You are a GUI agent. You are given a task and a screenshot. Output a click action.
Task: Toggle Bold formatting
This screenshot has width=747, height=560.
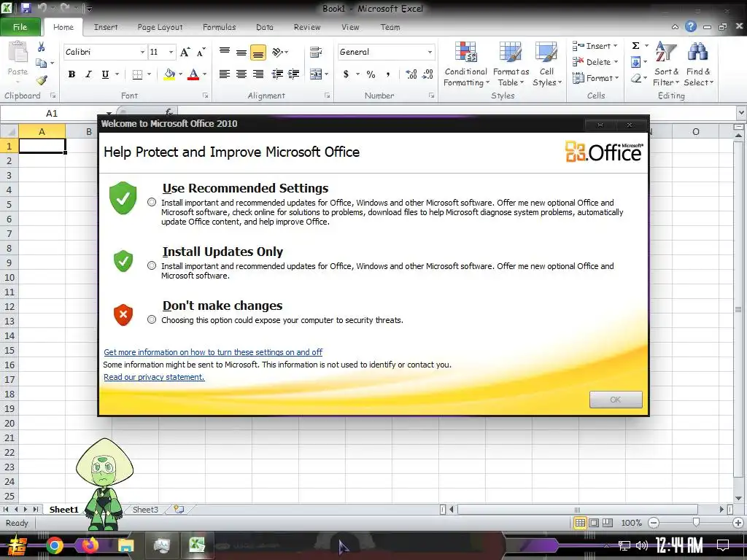pyautogui.click(x=71, y=74)
